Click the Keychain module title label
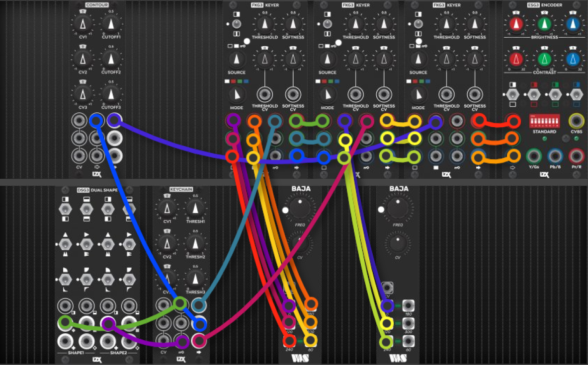 click(181, 189)
